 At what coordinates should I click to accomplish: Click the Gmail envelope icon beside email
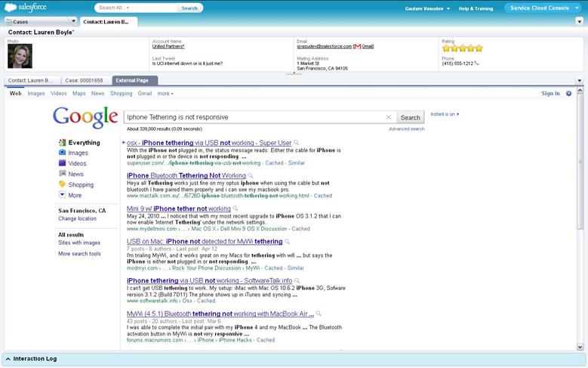[x=356, y=46]
